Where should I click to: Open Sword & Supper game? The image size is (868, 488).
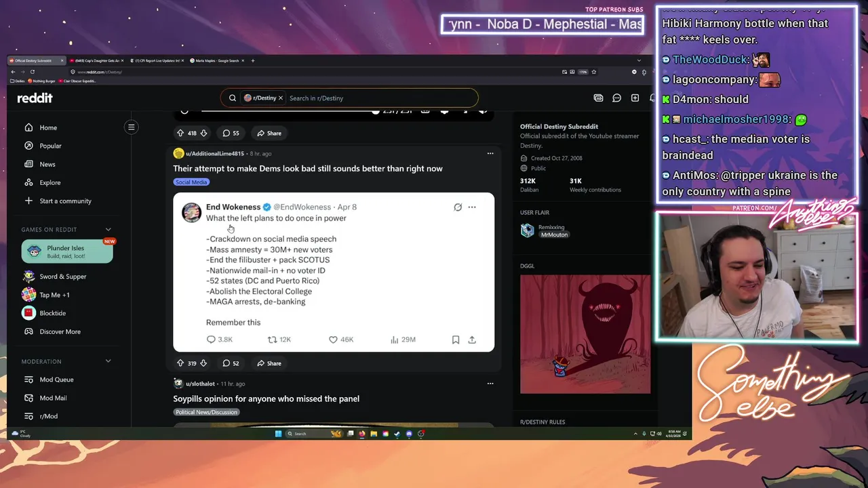(x=63, y=277)
